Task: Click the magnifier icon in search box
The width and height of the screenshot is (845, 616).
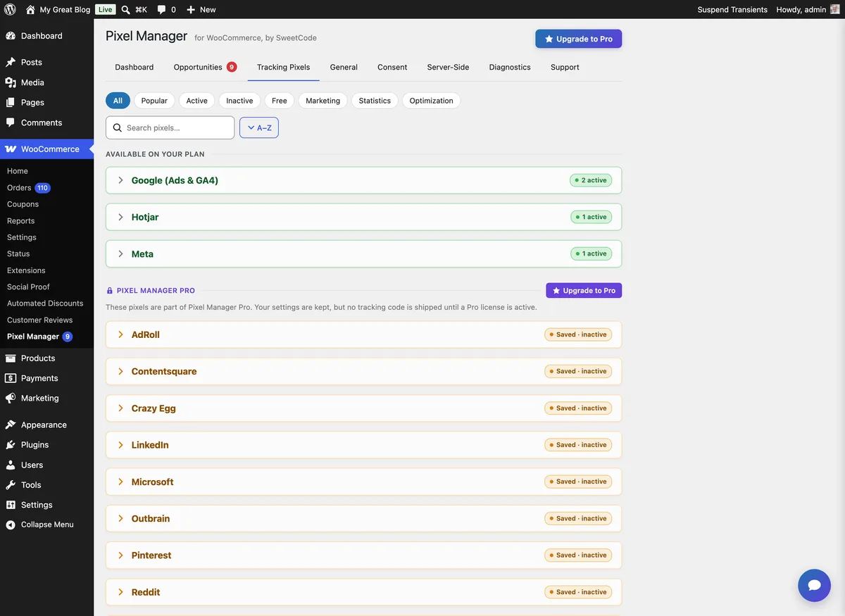Action: (118, 128)
